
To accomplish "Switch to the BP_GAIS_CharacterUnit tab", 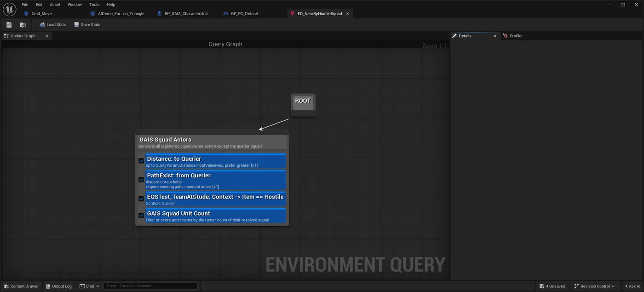I will tap(183, 13).
